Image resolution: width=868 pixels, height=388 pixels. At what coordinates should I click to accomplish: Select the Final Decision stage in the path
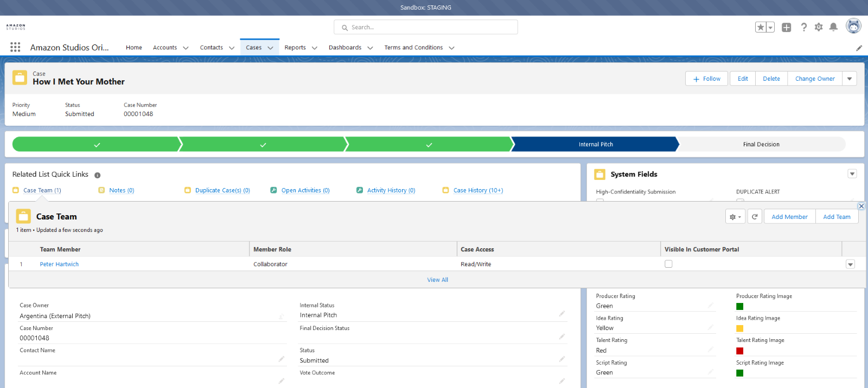(x=761, y=144)
